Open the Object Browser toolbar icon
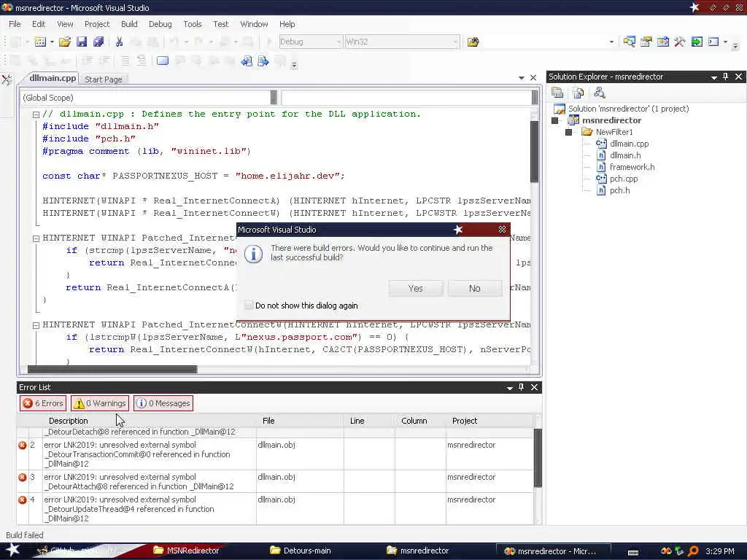Image resolution: width=747 pixels, height=560 pixels. click(x=662, y=42)
